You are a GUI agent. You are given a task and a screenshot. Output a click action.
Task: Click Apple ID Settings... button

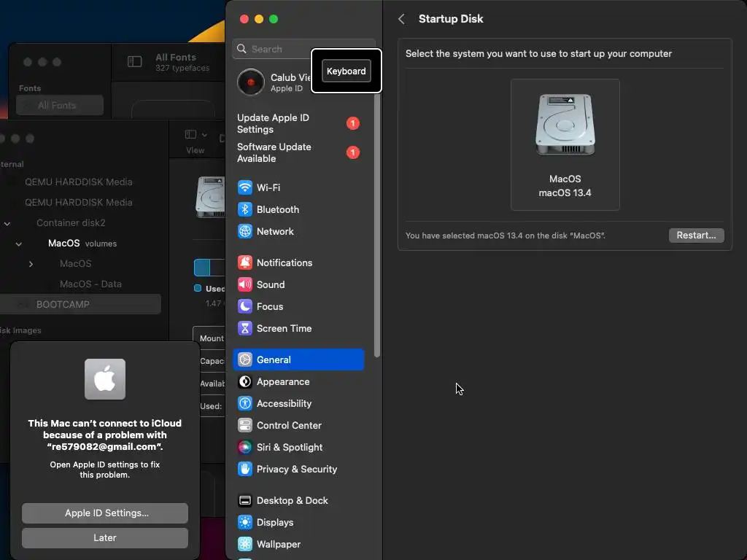click(105, 513)
